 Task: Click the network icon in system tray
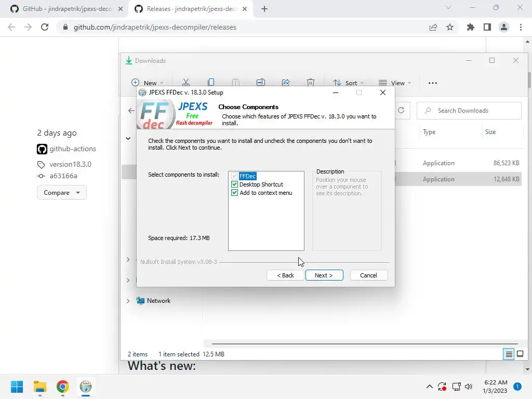click(456, 387)
